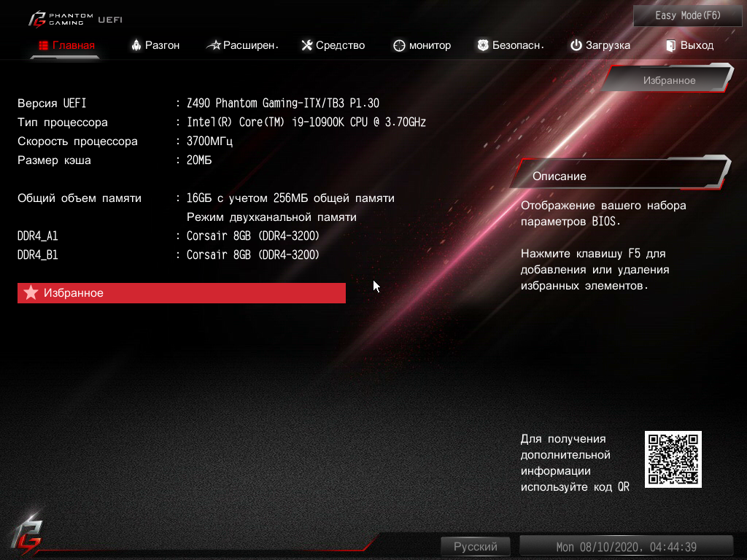The height and width of the screenshot is (560, 747).
Task: Switch to the Безопасн. tab
Action: [x=511, y=45]
